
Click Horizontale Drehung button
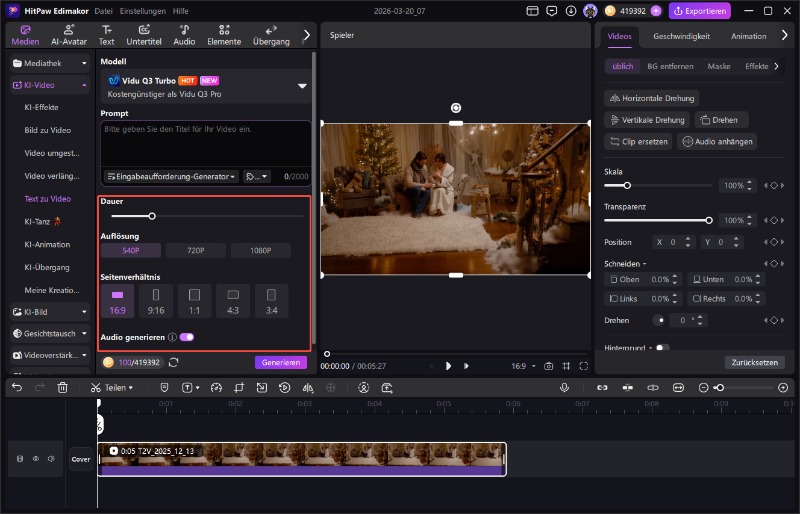point(652,98)
